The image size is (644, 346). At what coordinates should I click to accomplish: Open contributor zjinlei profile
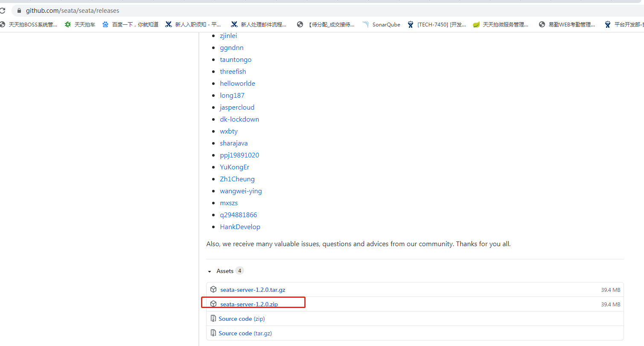pos(228,36)
